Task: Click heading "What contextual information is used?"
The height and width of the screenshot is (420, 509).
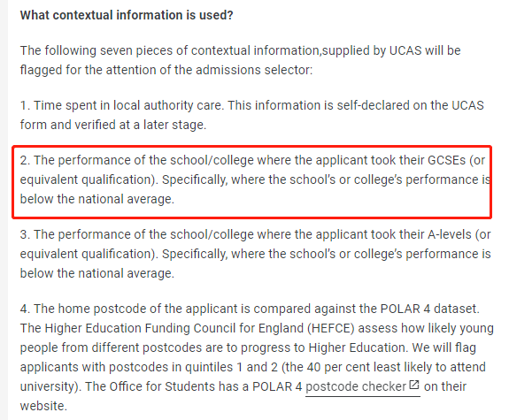Action: click(x=127, y=15)
